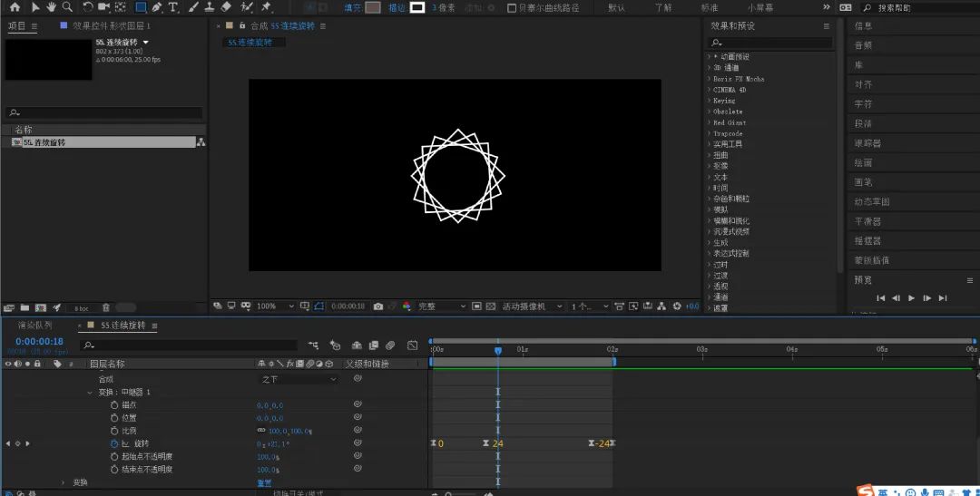Select the Rotation tool
This screenshot has height=496, width=980.
pyautogui.click(x=87, y=7)
